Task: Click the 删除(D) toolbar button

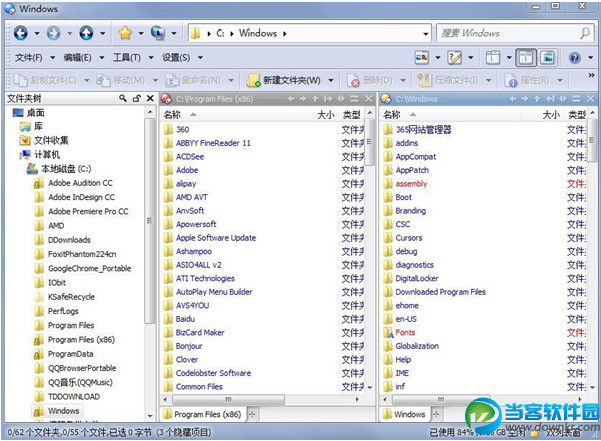Action: tap(370, 80)
